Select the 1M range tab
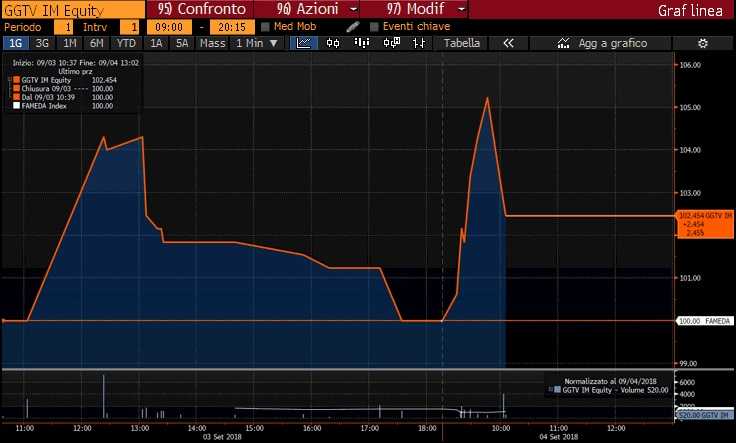736x443 pixels. [69, 43]
